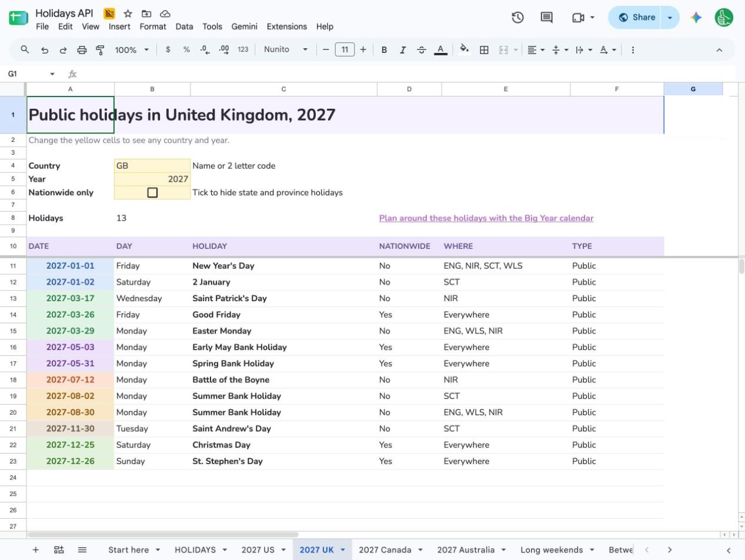The image size is (745, 560).
Task: Switch to the Long weekends sheet
Action: (552, 550)
